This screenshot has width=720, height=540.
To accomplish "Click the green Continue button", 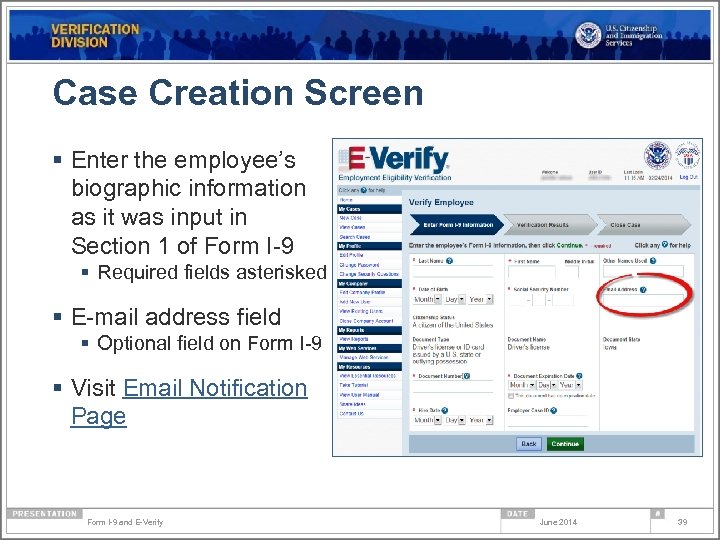I will coord(565,444).
